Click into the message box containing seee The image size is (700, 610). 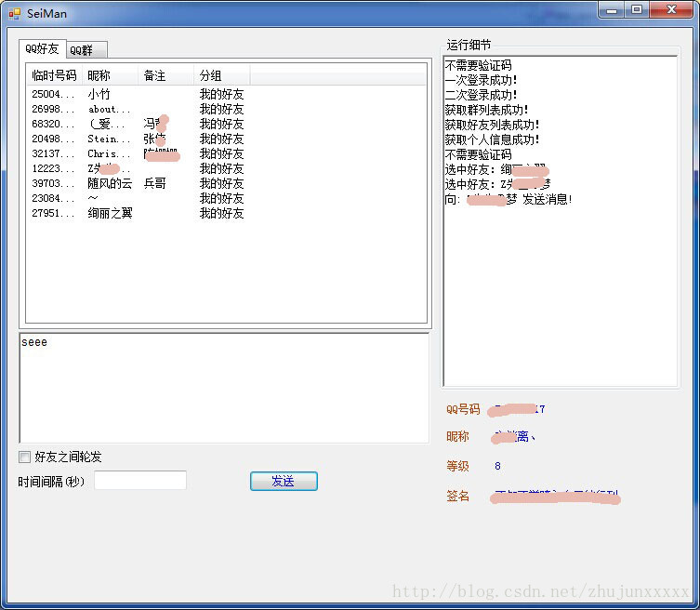pyautogui.click(x=224, y=388)
